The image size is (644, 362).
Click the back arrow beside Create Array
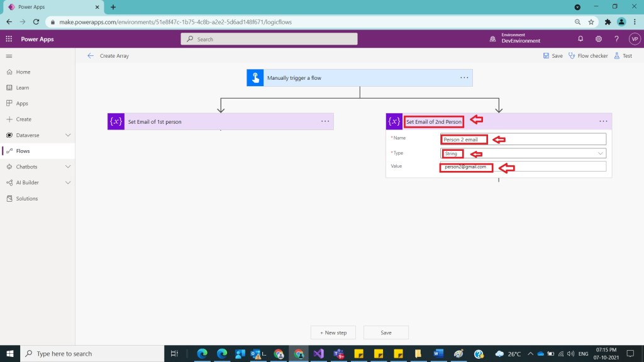tap(91, 56)
